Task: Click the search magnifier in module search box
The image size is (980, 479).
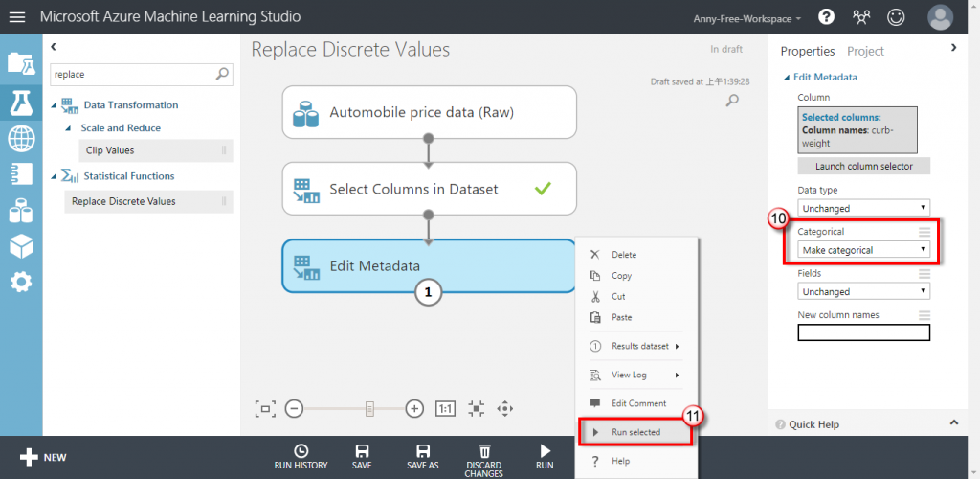Action: pos(222,74)
